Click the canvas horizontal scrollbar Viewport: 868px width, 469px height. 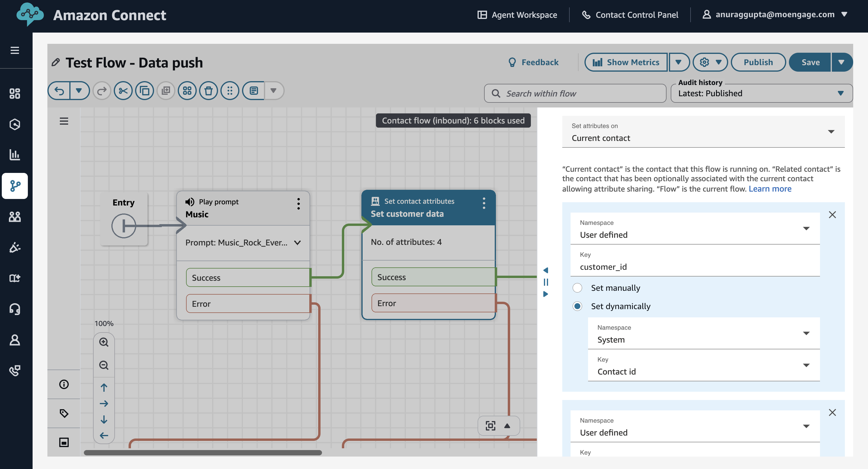coord(203,452)
